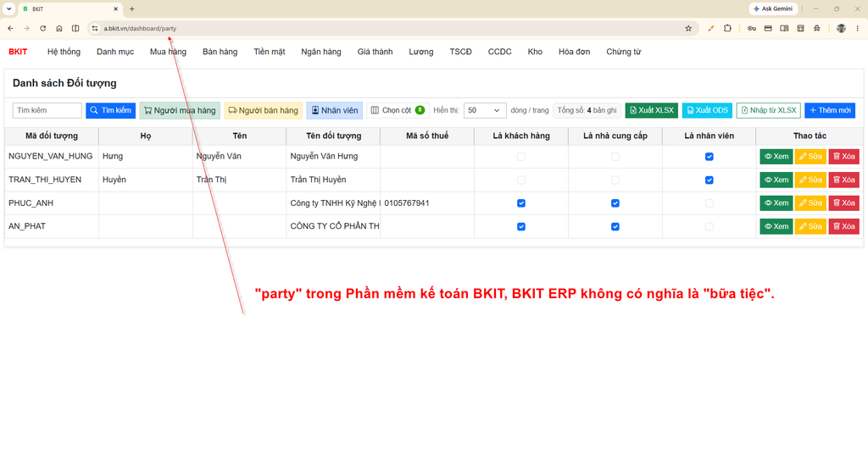Open the Kho menu
Screen dimensions: 868x466
535,52
